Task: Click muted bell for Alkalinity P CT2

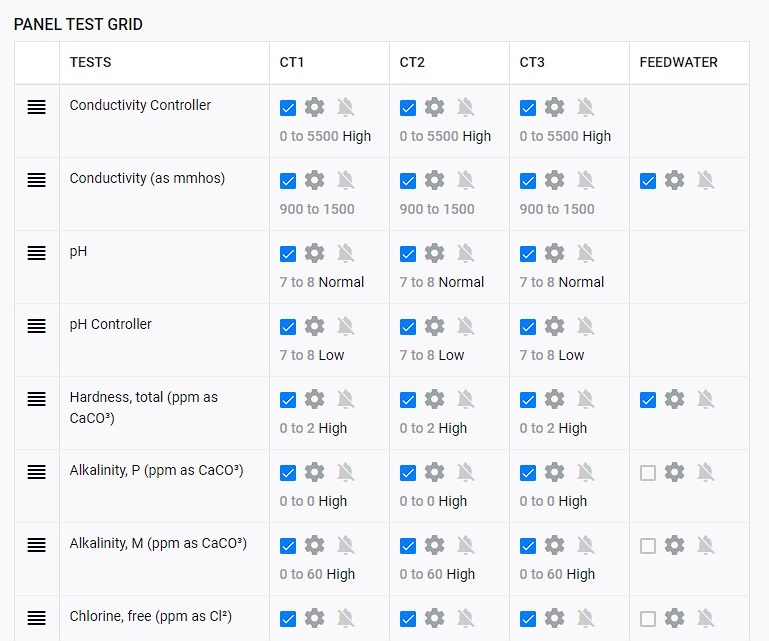Action: [x=465, y=472]
